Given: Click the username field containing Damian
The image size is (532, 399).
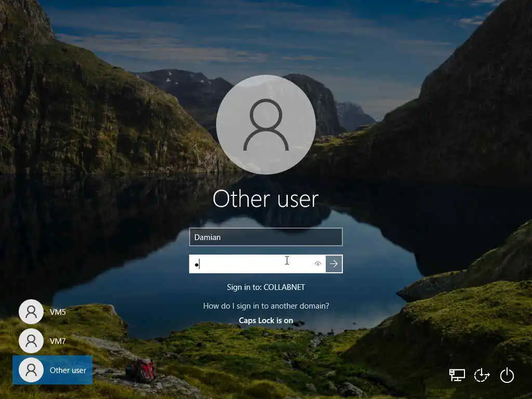Looking at the screenshot, I should click(x=265, y=237).
